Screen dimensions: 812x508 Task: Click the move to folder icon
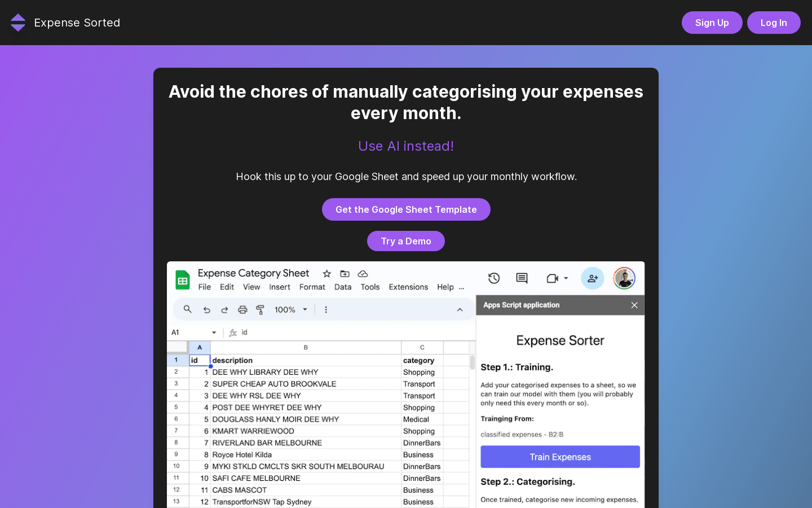point(345,274)
